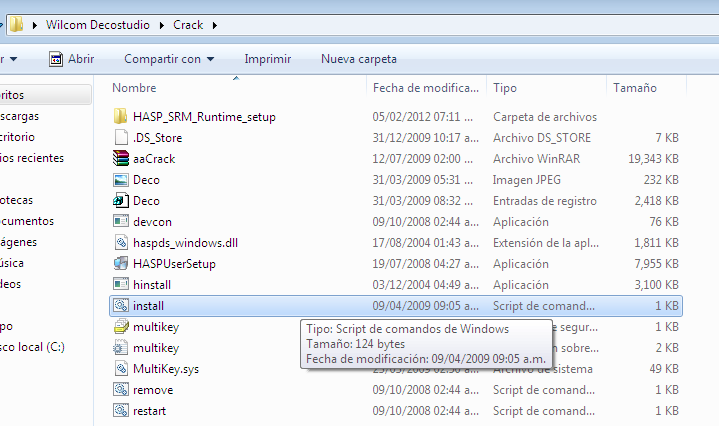Select the 1 KB multikey file icon
Screen dimensions: 719x426
click(121, 326)
